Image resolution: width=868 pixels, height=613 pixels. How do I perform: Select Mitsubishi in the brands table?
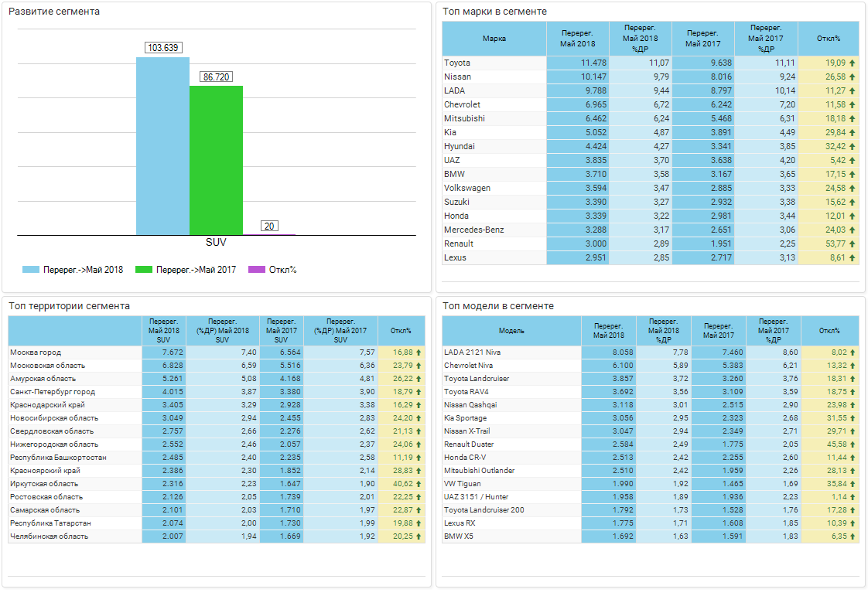pos(465,119)
